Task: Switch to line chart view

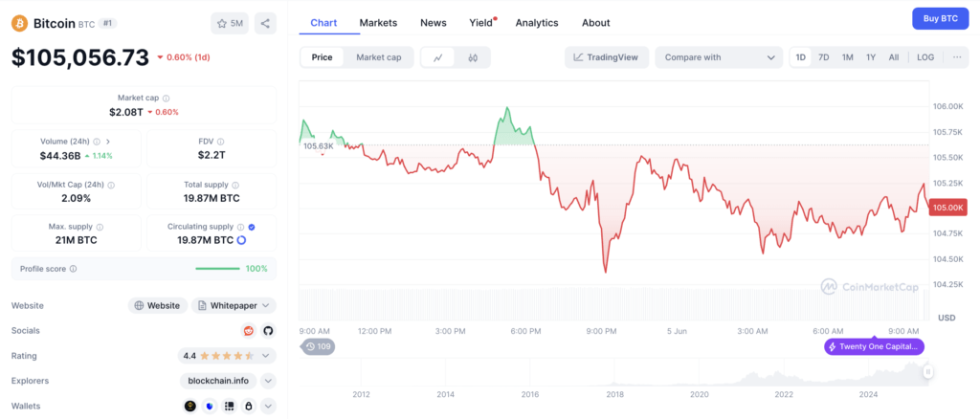Action: tap(438, 57)
